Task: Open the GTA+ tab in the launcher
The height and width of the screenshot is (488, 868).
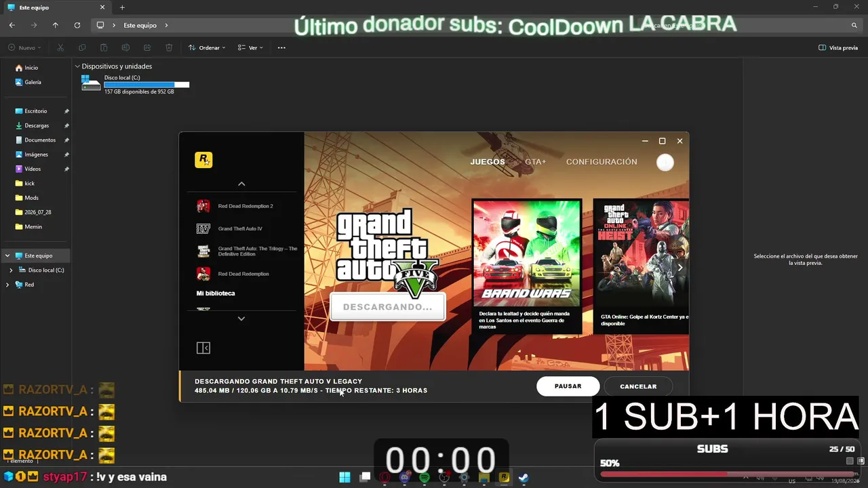Action: (x=535, y=162)
